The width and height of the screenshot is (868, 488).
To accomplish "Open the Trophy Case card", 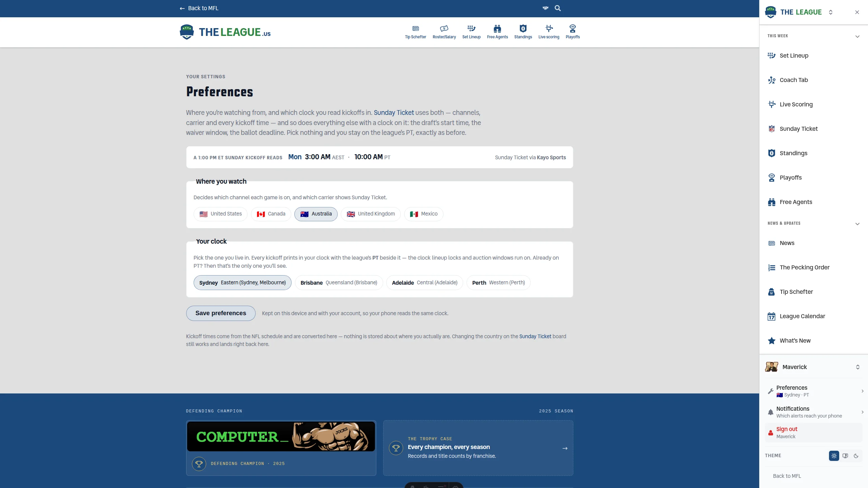I will tap(478, 448).
